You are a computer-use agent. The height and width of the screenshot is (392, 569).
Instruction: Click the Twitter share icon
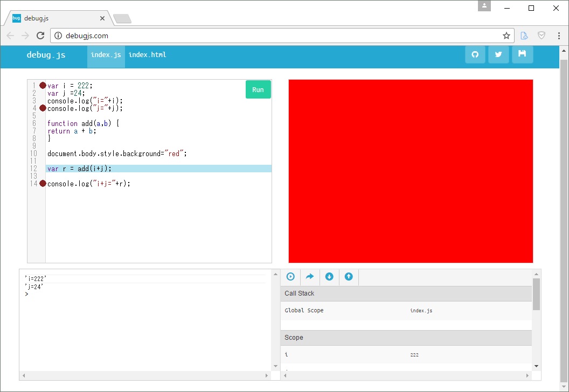pos(498,54)
